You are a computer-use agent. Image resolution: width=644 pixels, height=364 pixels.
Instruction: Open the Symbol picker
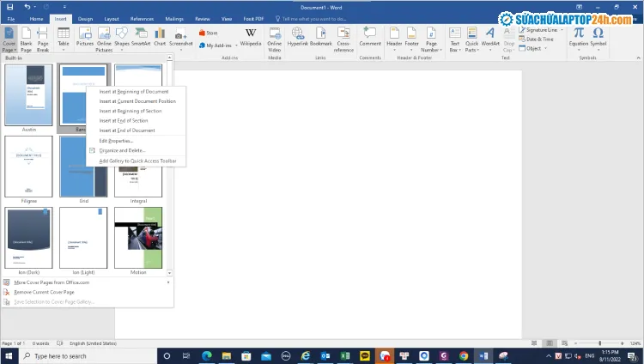click(598, 39)
